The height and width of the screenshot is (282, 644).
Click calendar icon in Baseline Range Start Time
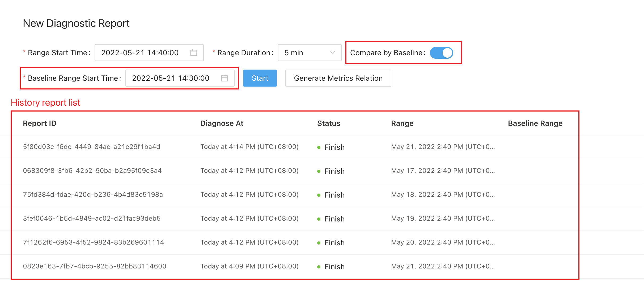coord(224,78)
